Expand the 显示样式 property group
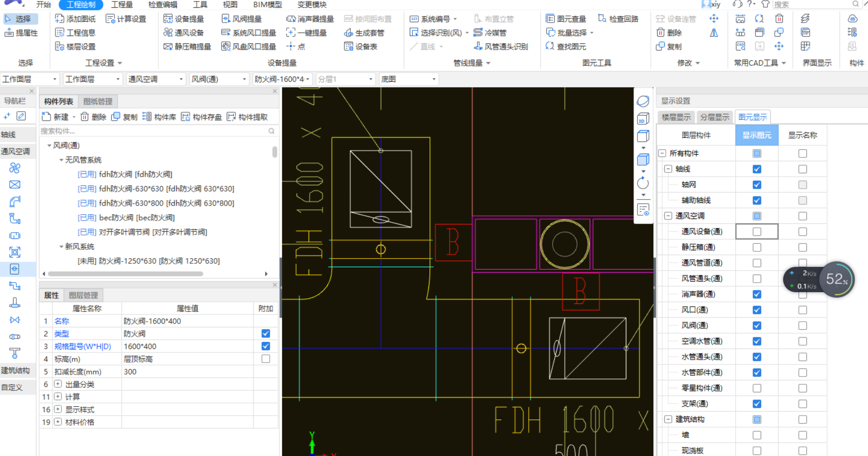Image resolution: width=868 pixels, height=456 pixels. tap(58, 409)
